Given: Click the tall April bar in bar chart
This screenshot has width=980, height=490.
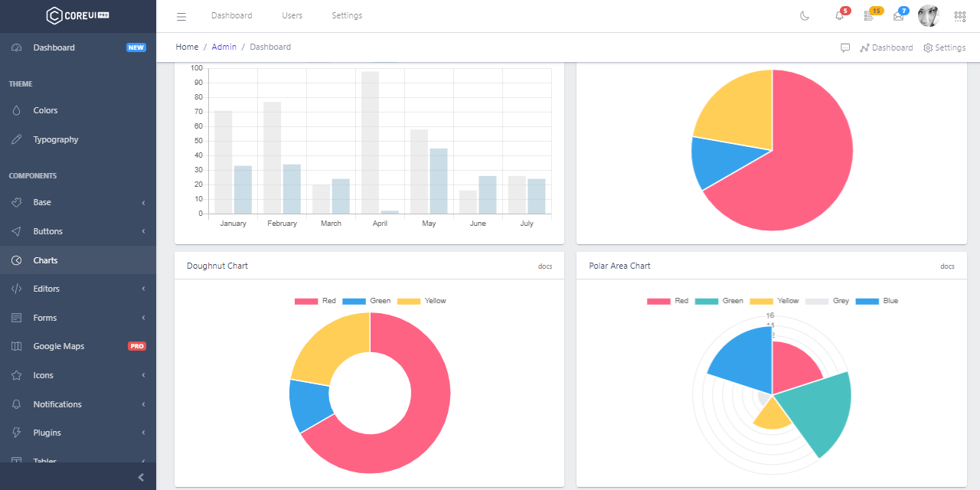Looking at the screenshot, I should pyautogui.click(x=370, y=142).
